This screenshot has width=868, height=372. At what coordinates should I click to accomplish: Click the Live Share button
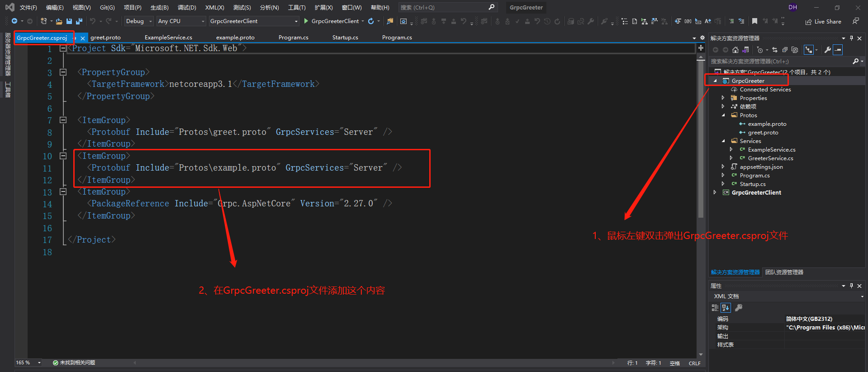824,22
